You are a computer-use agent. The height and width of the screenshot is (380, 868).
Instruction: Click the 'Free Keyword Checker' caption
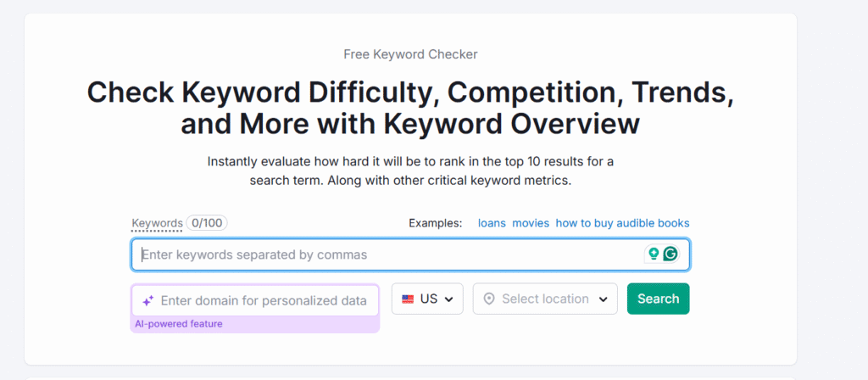411,54
